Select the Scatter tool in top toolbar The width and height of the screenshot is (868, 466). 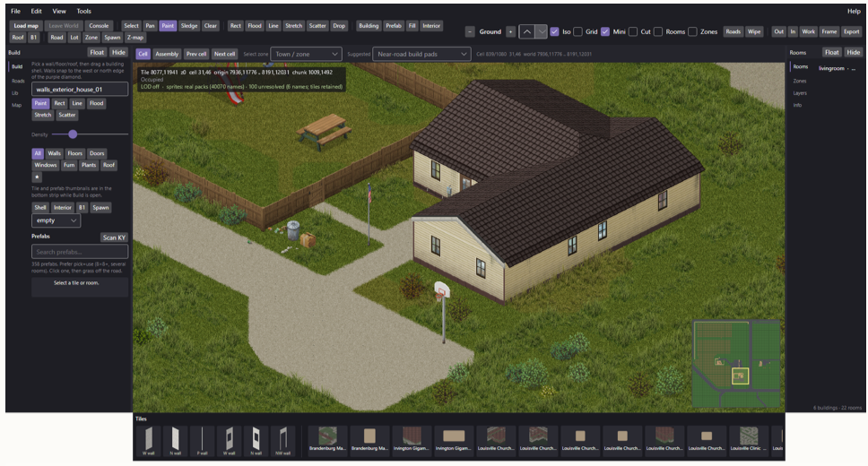coord(317,25)
